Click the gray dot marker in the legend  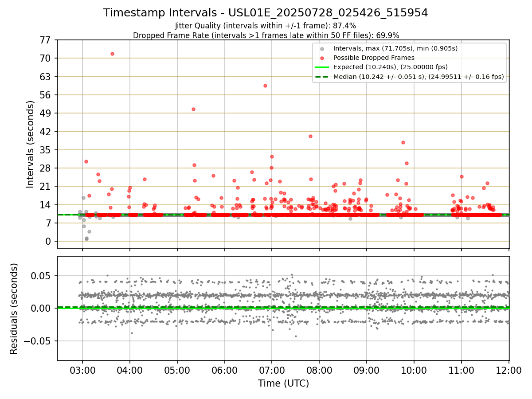coord(322,48)
